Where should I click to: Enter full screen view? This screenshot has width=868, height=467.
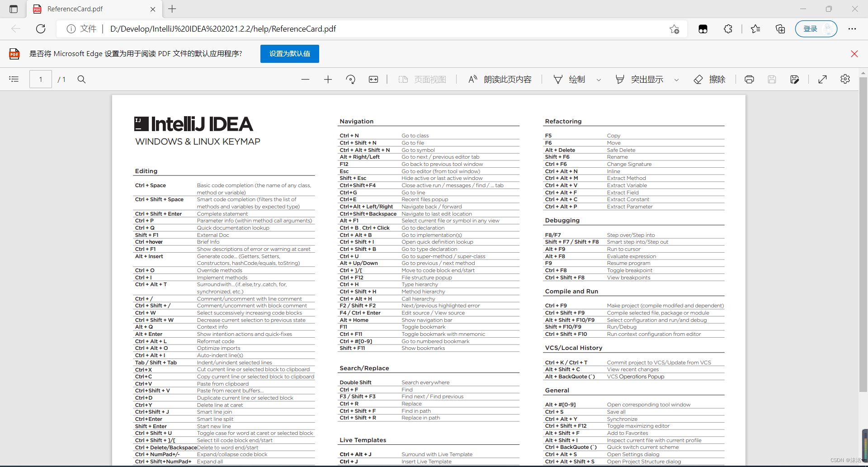(823, 79)
